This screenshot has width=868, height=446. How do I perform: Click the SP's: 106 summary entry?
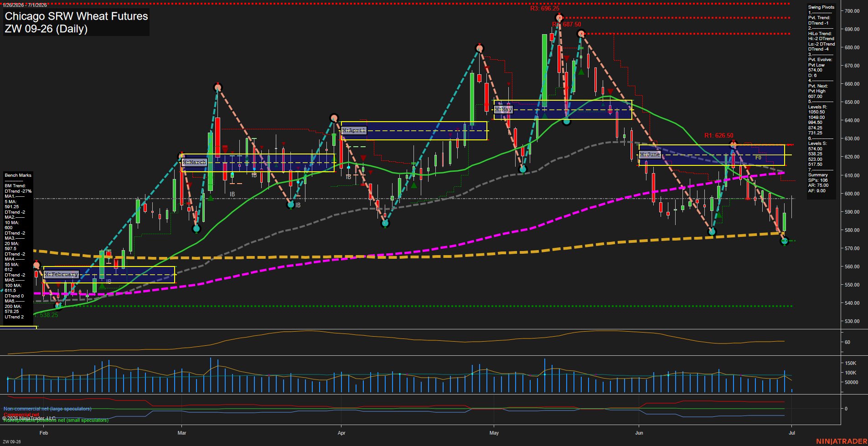point(818,180)
